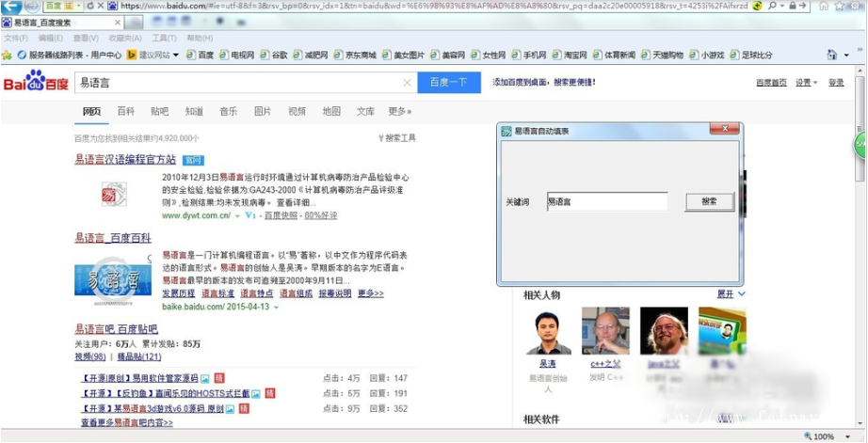Click the 百度一下 search button
The height and width of the screenshot is (443, 868).
pos(448,83)
